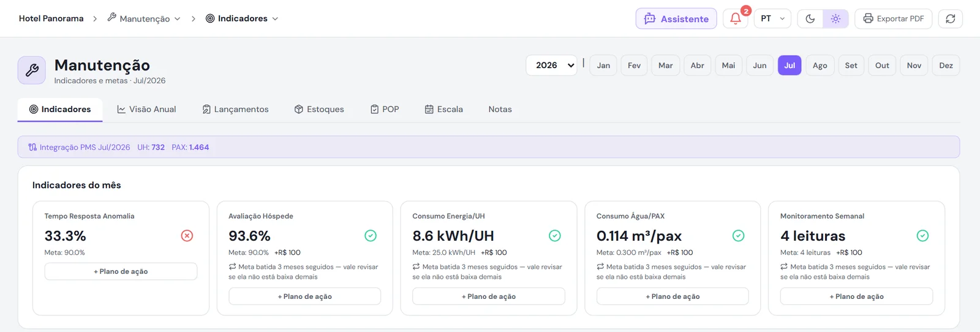The width and height of the screenshot is (980, 332).
Task: Click the chart icon on Visão Anual tab
Action: (121, 109)
